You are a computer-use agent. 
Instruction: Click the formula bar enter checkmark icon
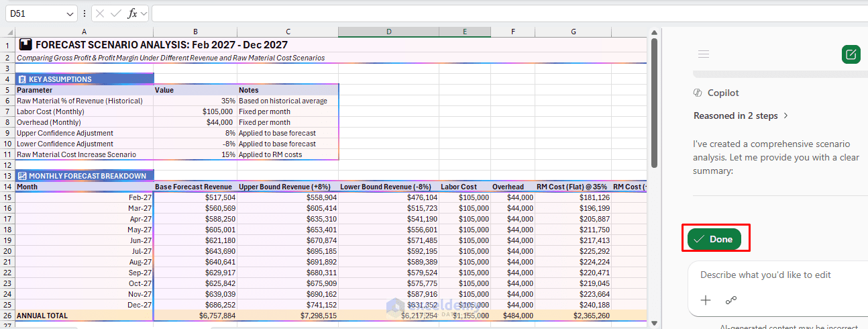pyautogui.click(x=116, y=13)
